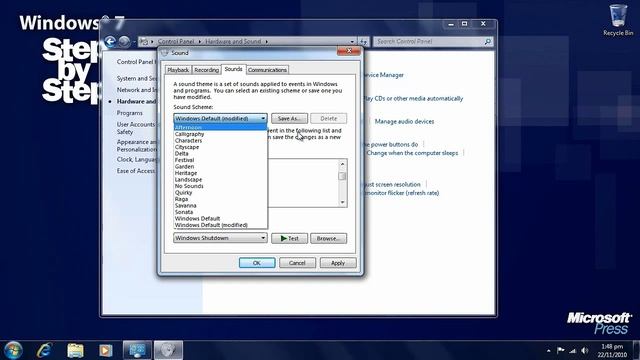The height and width of the screenshot is (360, 640).
Task: Click the Browse button
Action: click(x=329, y=238)
